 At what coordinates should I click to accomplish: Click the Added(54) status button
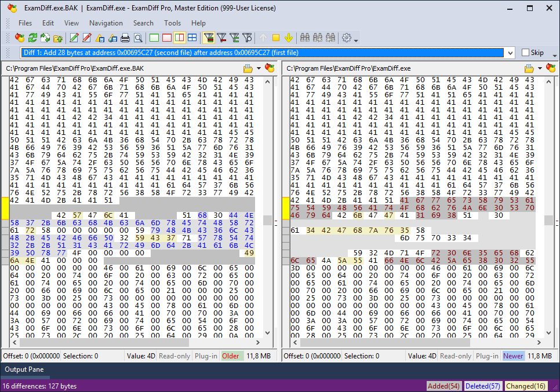[443, 386]
